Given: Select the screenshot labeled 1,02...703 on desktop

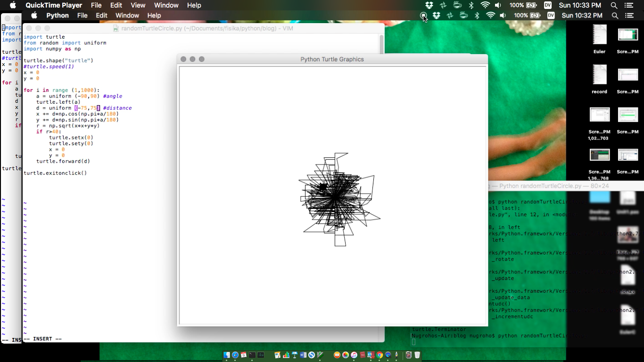Looking at the screenshot, I should pos(600,123).
